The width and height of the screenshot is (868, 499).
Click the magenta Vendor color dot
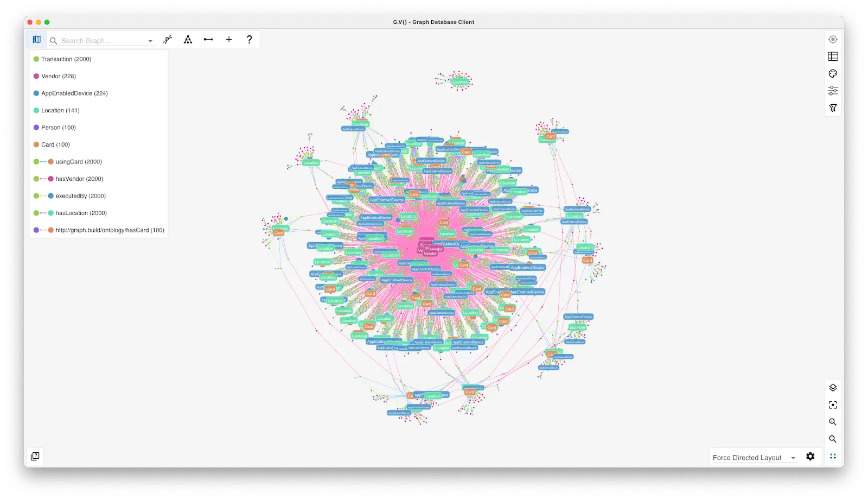tap(36, 77)
